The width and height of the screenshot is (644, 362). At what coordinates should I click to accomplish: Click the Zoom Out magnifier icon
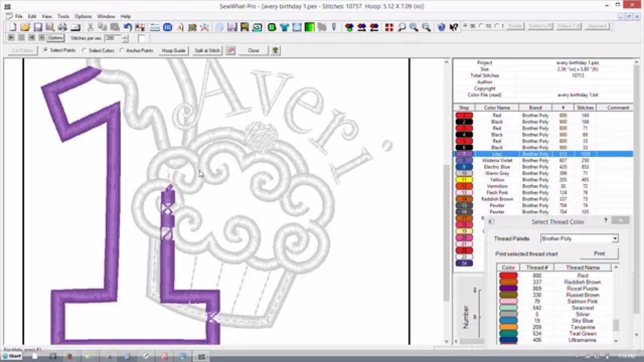point(426,27)
